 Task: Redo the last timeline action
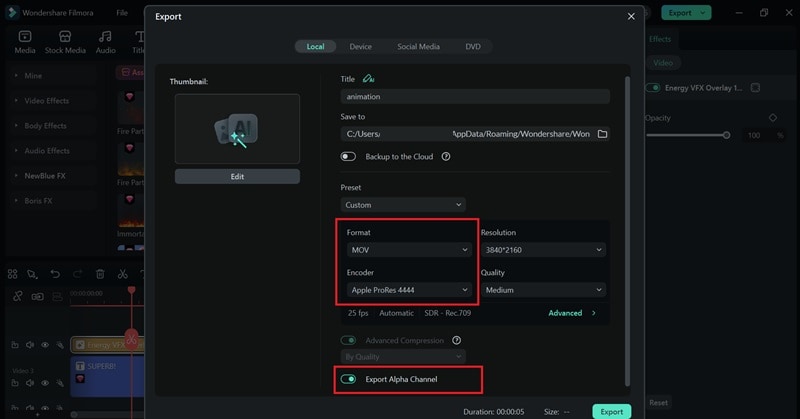coord(78,274)
